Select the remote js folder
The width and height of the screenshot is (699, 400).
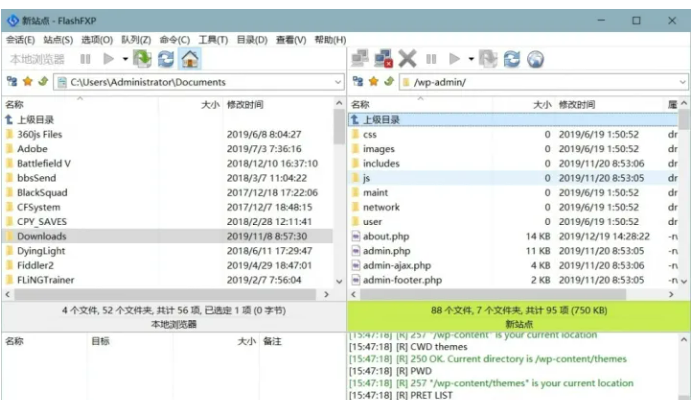point(513,178)
